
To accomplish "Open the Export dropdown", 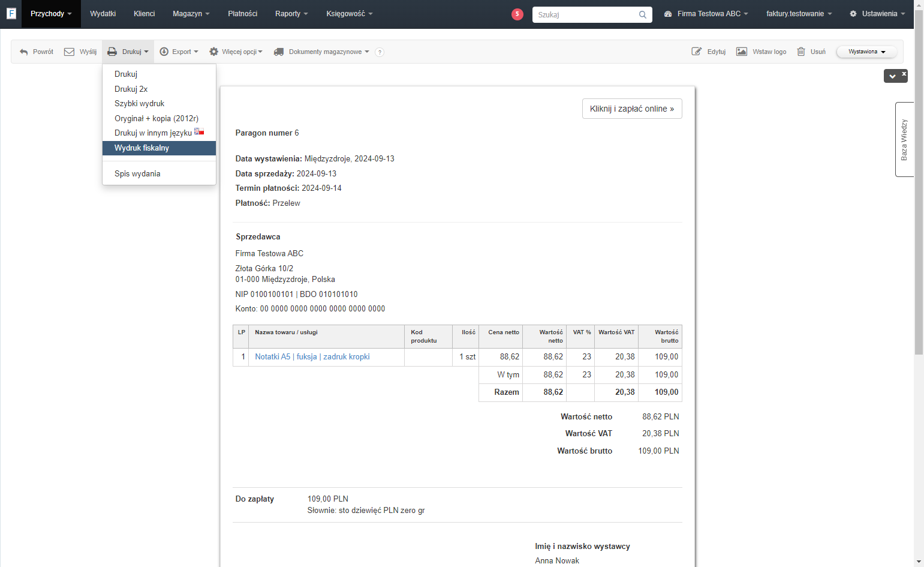I will [179, 52].
